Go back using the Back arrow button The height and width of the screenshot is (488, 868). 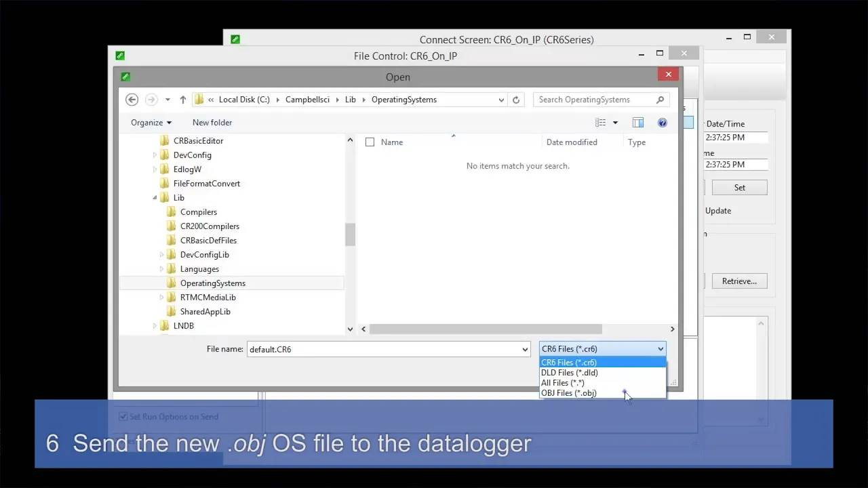132,100
